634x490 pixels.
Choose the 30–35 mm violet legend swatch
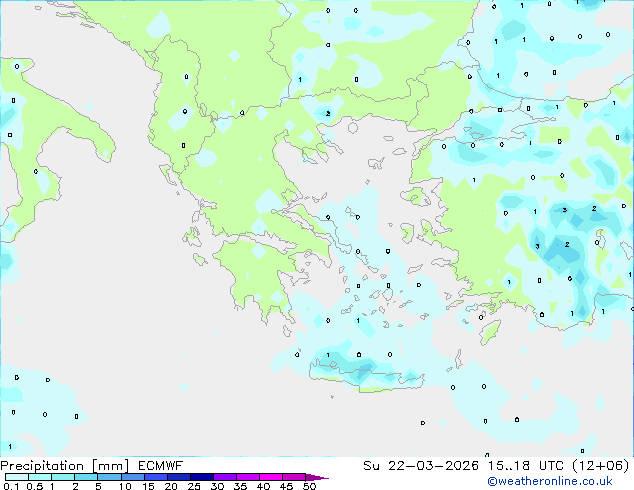pos(225,477)
